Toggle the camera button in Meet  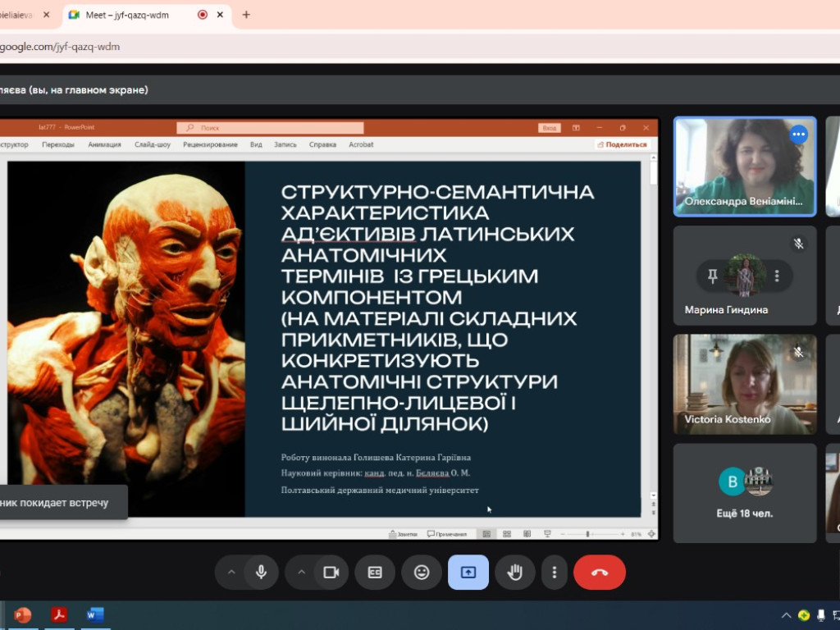coord(331,572)
